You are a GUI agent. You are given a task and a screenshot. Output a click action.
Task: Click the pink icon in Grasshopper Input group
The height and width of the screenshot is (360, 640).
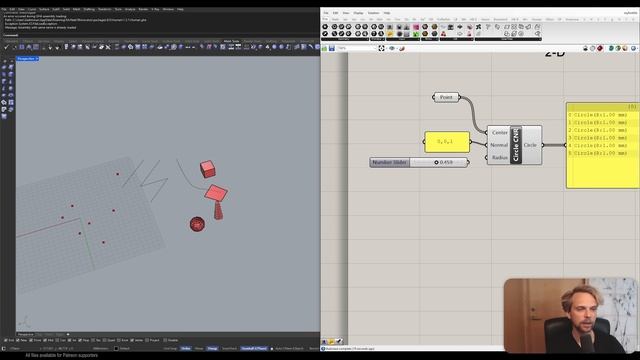click(x=416, y=27)
